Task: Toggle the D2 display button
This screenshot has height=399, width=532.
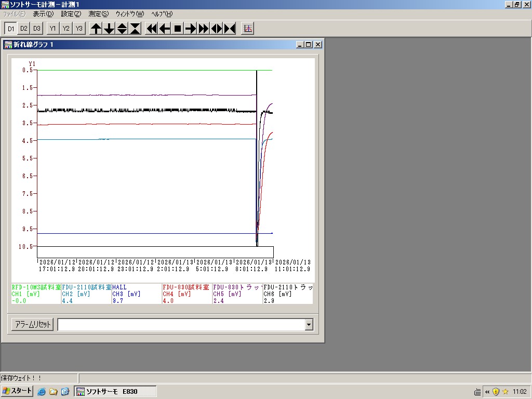Action: [24, 29]
